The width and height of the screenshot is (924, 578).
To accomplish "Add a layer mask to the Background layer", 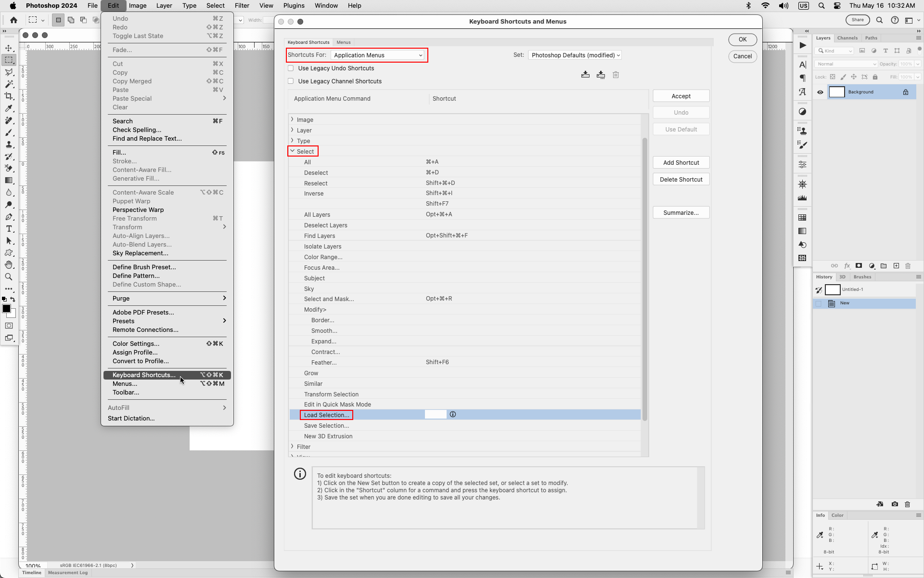I will [x=859, y=266].
